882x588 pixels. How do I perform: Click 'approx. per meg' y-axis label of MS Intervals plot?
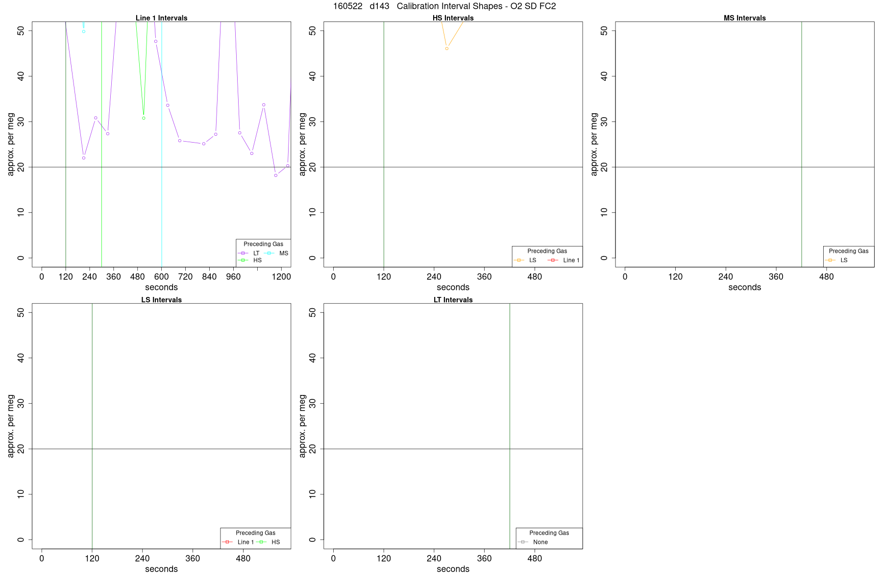(594, 144)
